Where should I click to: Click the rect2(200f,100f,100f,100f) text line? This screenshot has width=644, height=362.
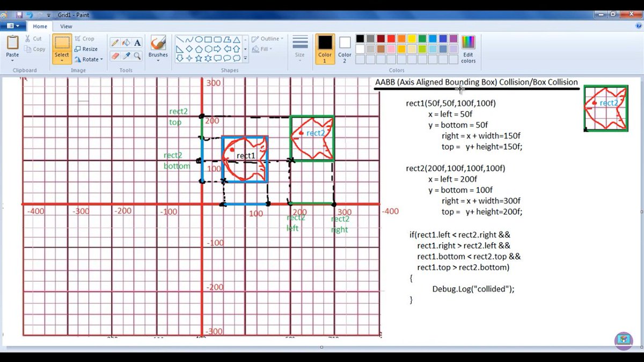pyautogui.click(x=456, y=169)
